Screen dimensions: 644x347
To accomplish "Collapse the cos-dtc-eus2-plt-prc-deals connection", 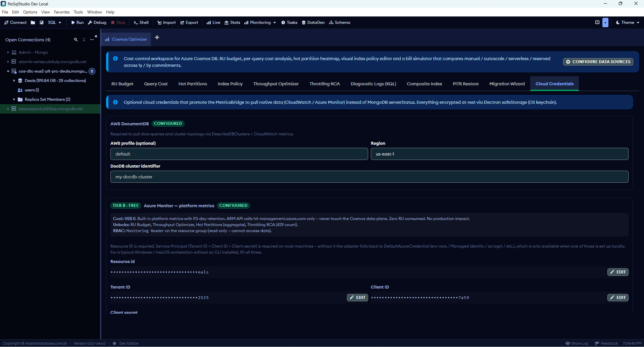I will (8, 71).
